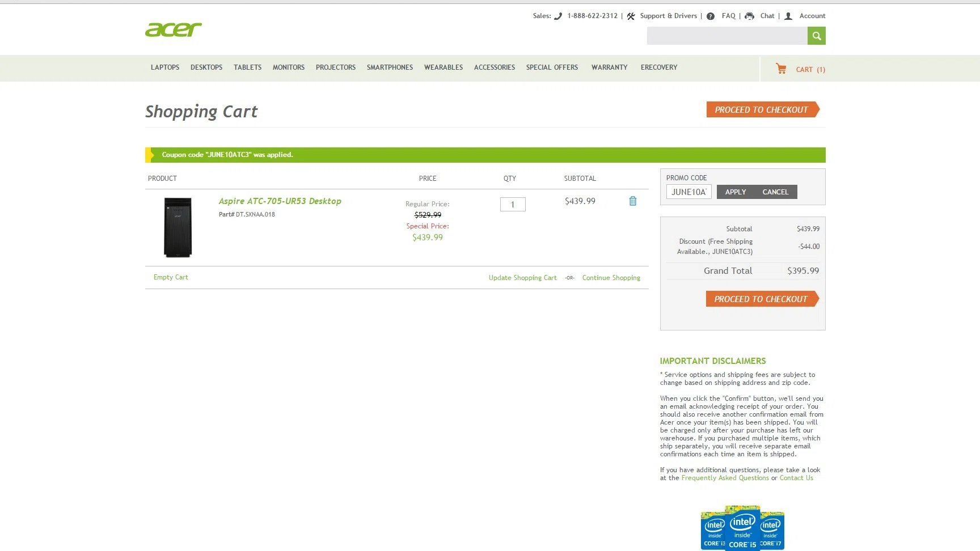The height and width of the screenshot is (551, 980).
Task: Open the Wearables menu
Action: click(443, 67)
